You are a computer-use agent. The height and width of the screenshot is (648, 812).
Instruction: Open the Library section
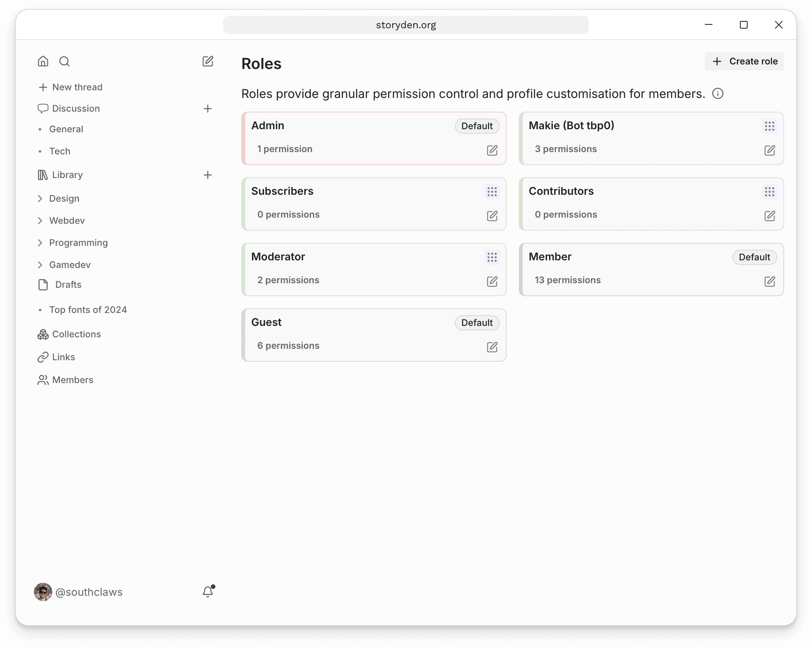60,175
